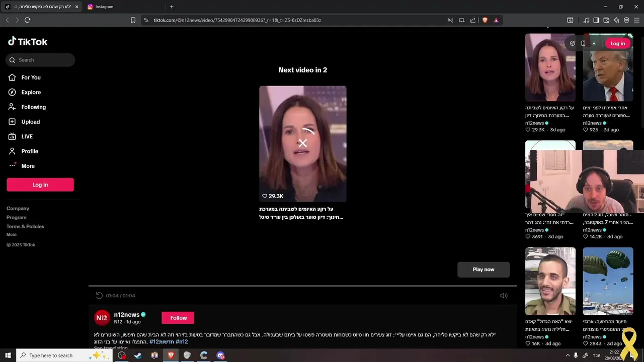Open the LIVE section
Screen dimensions: 644x362
click(27, 136)
